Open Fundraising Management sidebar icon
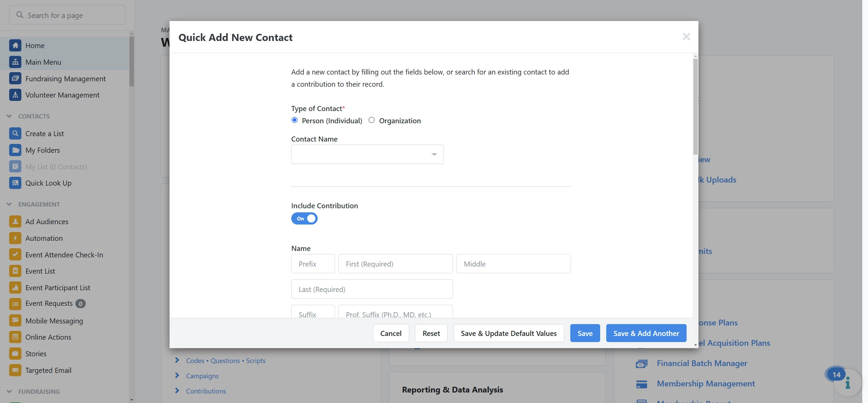Screen dimensions: 868x403 click(x=15, y=79)
